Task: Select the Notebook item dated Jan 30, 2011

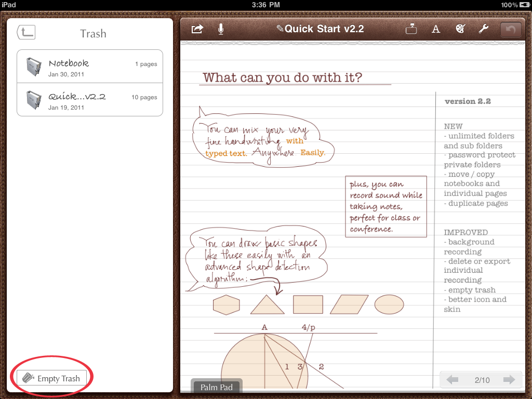Action: [x=90, y=66]
